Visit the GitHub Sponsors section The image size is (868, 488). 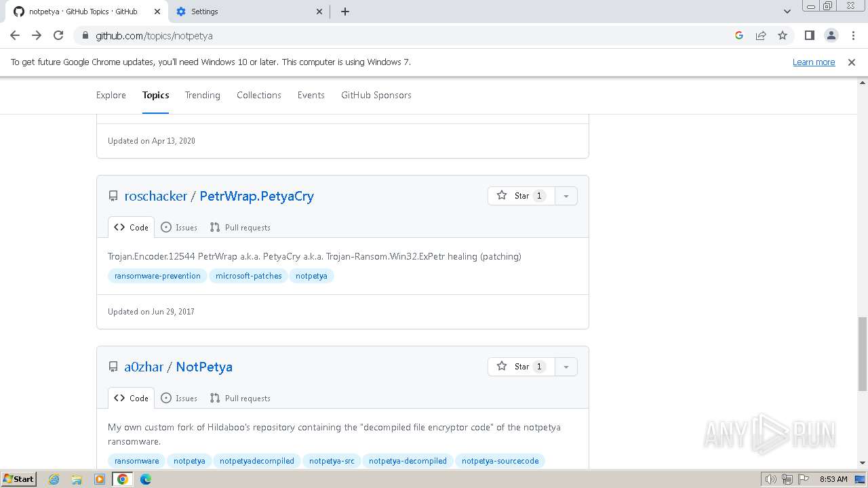pos(376,95)
